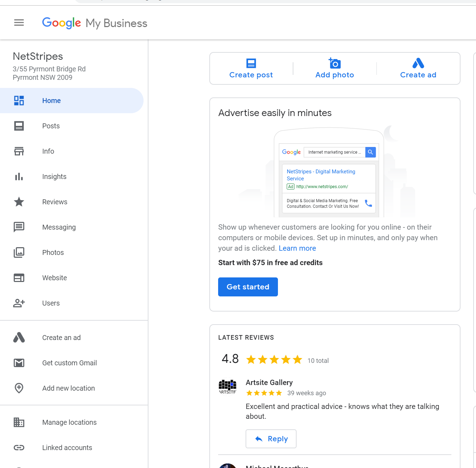476x468 pixels.
Task: Click the Info storefront icon
Action: 19,151
